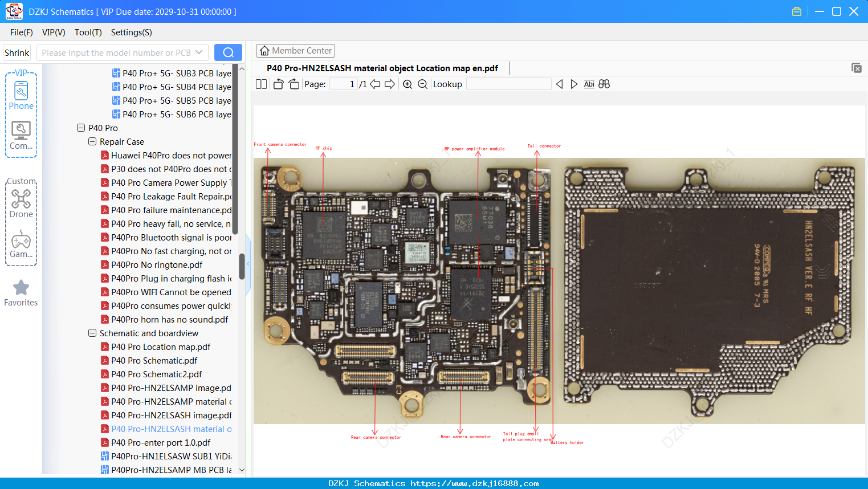This screenshot has height=489, width=868.
Task: Click the binoculars find icon
Action: pos(604,84)
